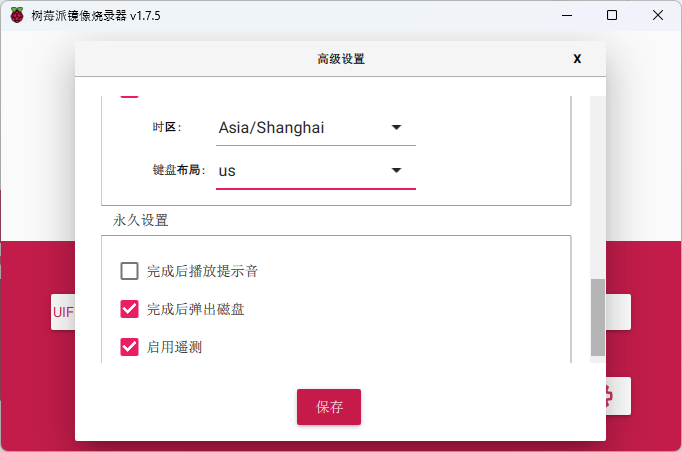Select the us keyboard layout field

[316, 171]
